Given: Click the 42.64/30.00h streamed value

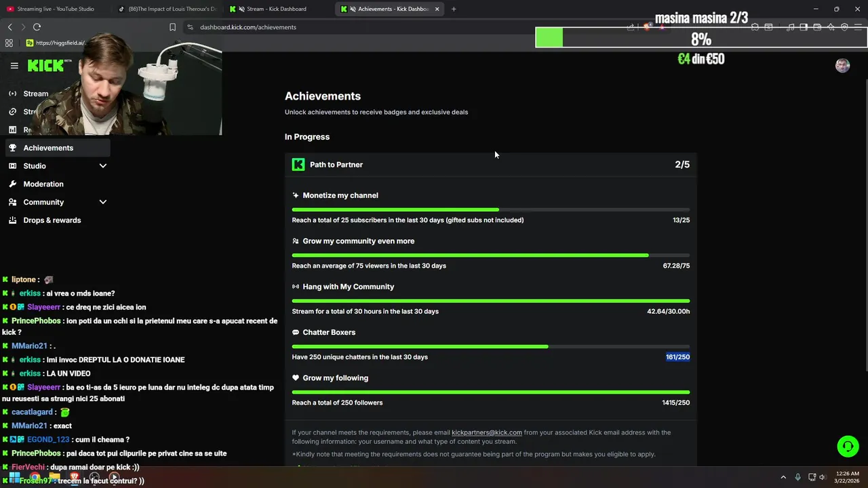Looking at the screenshot, I should (668, 312).
